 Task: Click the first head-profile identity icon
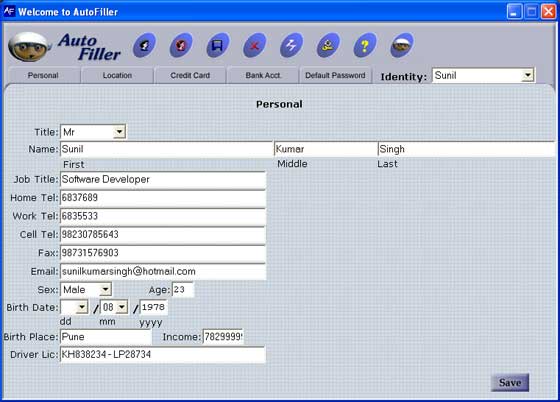[144, 45]
